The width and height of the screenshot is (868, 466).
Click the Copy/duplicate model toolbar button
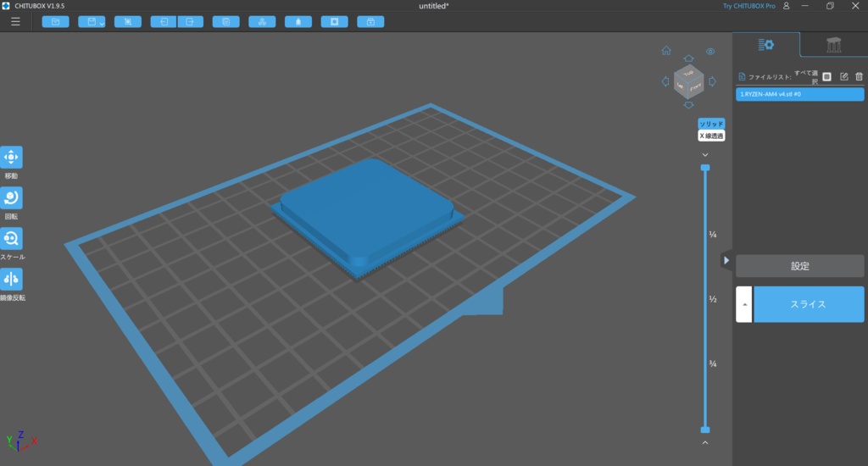pos(225,21)
